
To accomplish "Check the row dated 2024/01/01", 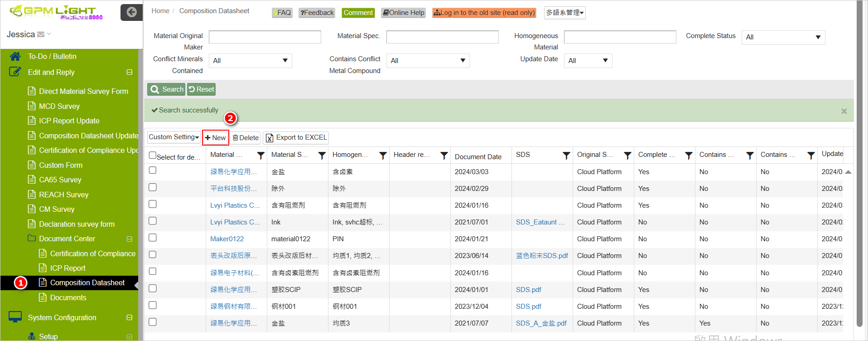I will pyautogui.click(x=153, y=288).
